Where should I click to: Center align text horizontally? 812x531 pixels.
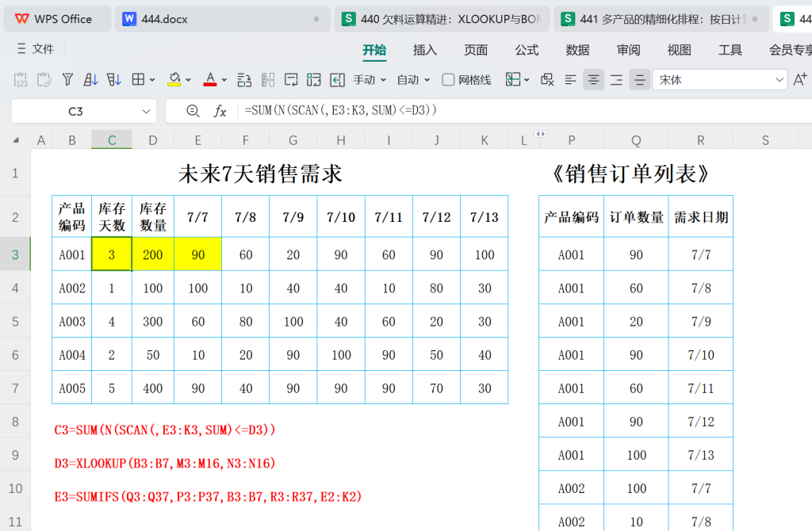click(x=593, y=80)
